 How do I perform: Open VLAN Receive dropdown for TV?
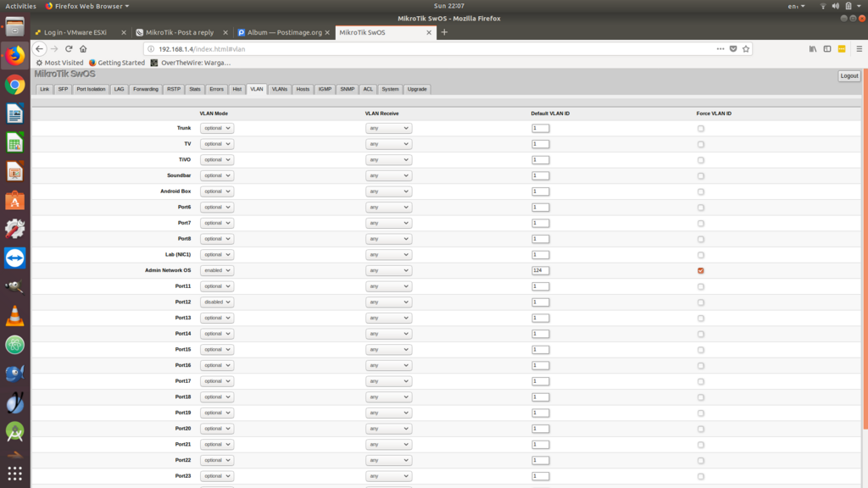click(388, 144)
